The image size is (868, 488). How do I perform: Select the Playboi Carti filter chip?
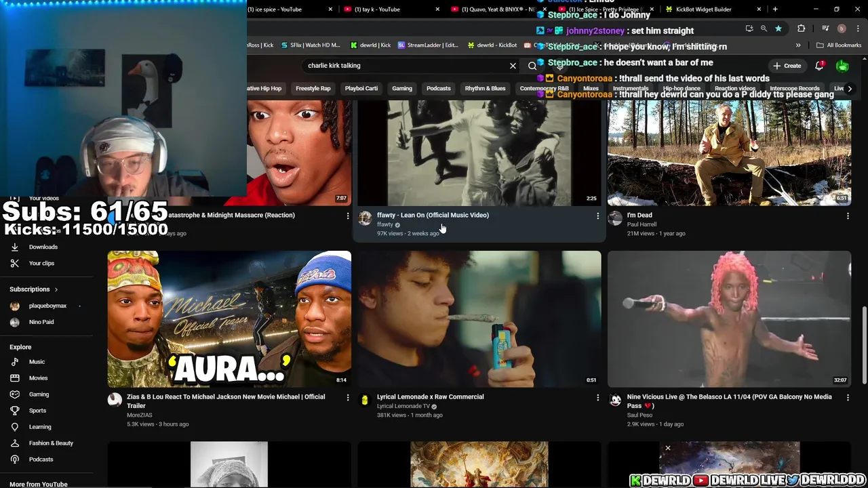click(361, 89)
